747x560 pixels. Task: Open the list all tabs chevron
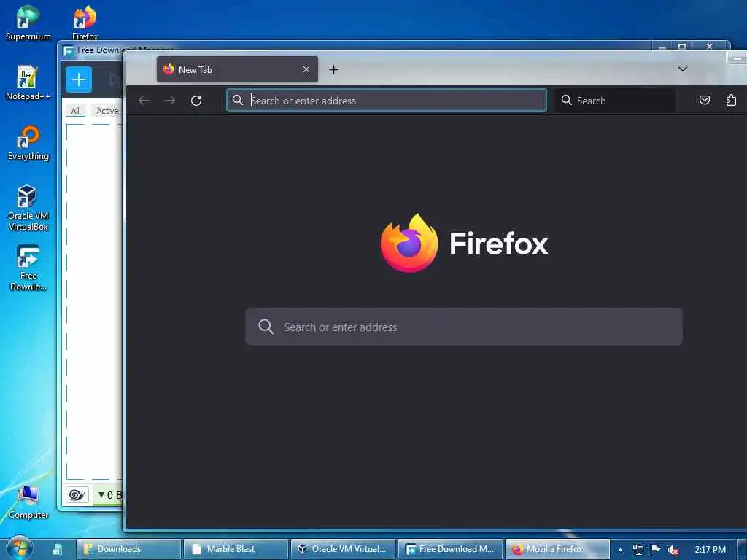coord(683,69)
